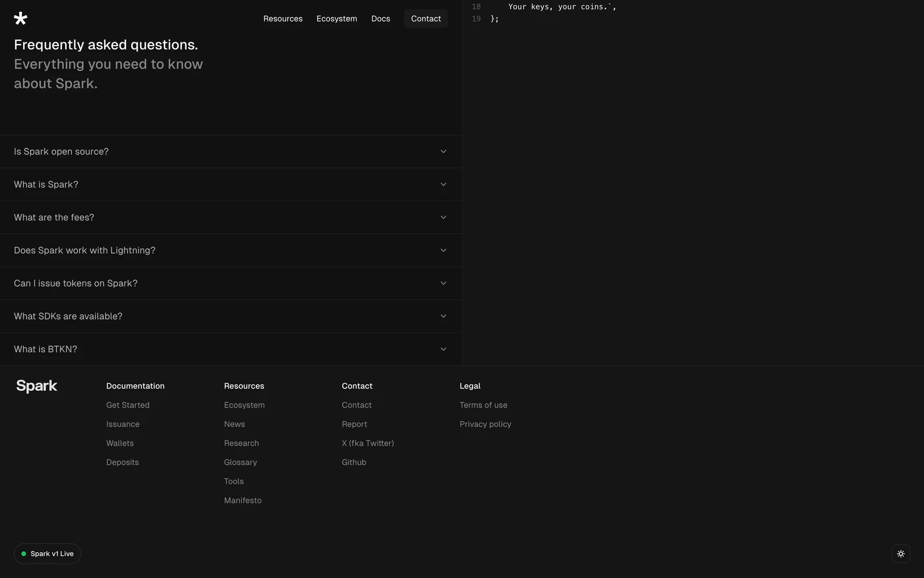Viewport: 924px width, 578px height.
Task: Open the Terms of use link
Action: point(483,405)
